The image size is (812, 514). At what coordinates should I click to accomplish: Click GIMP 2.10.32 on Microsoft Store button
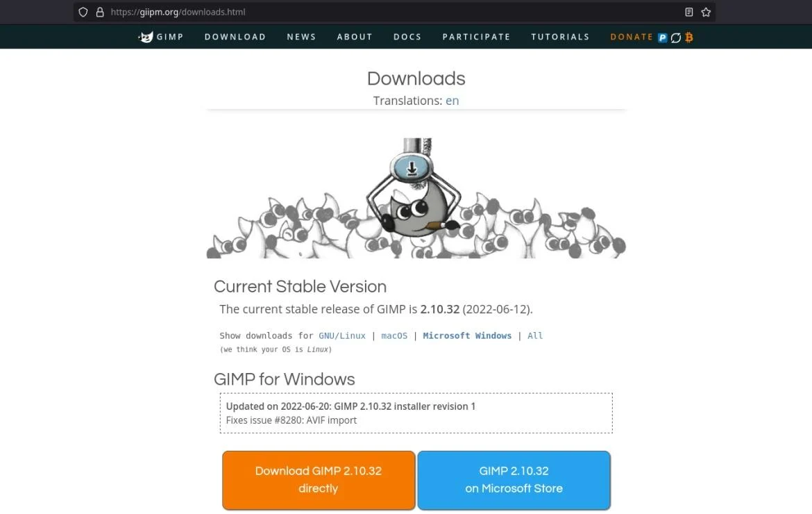point(514,480)
